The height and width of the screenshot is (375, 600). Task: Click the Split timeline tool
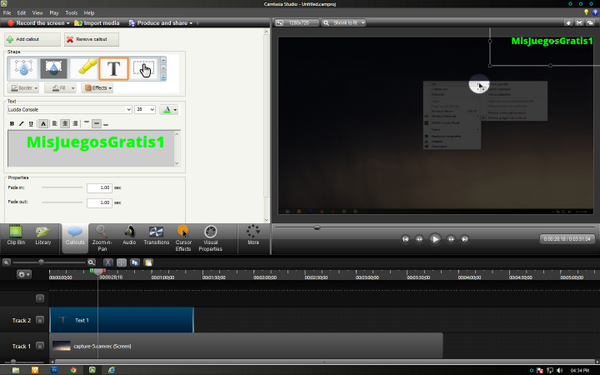pyautogui.click(x=122, y=262)
